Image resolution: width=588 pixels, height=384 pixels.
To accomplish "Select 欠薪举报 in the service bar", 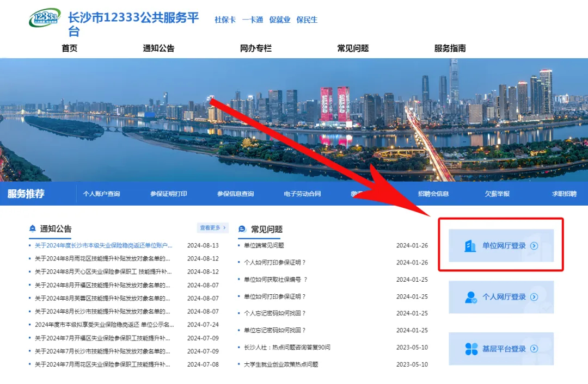I will pos(497,194).
